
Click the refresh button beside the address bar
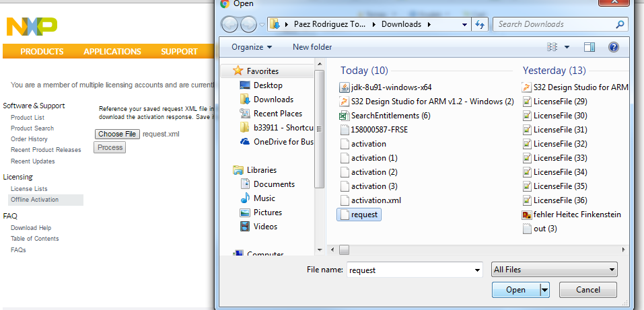pyautogui.click(x=479, y=24)
